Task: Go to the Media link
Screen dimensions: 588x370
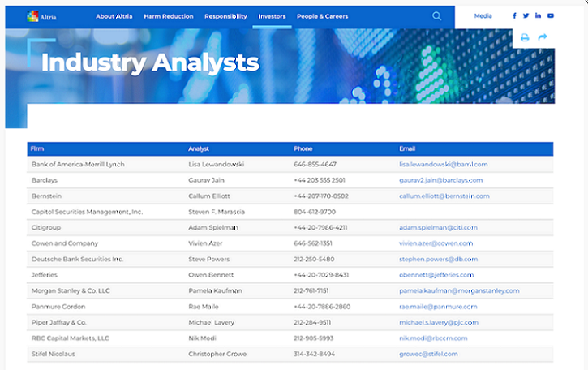Action: tap(483, 15)
